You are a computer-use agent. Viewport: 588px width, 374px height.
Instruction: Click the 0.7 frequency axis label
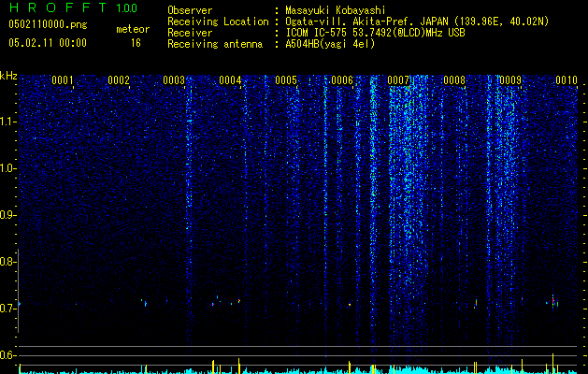tap(7, 309)
